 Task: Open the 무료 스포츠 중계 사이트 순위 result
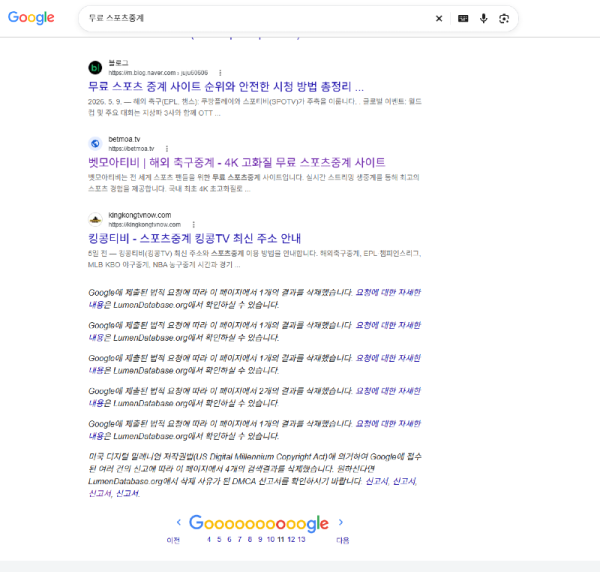tap(226, 86)
